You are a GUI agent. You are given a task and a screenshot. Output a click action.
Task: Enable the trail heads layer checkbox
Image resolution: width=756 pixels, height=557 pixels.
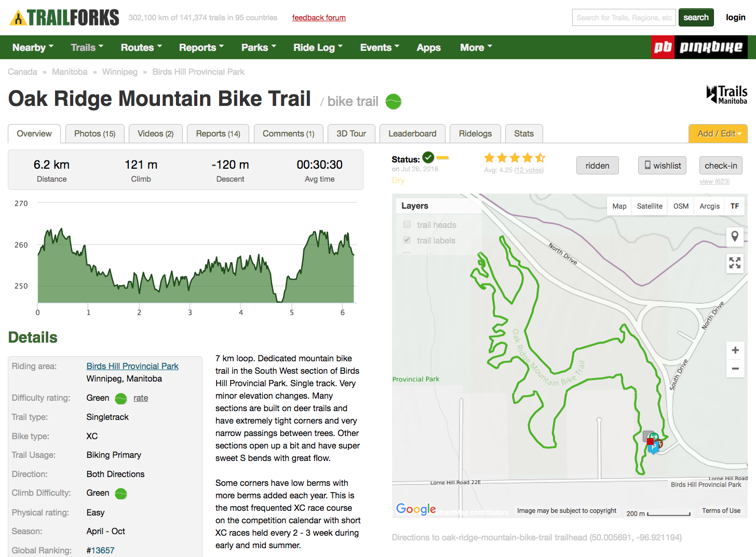407,225
